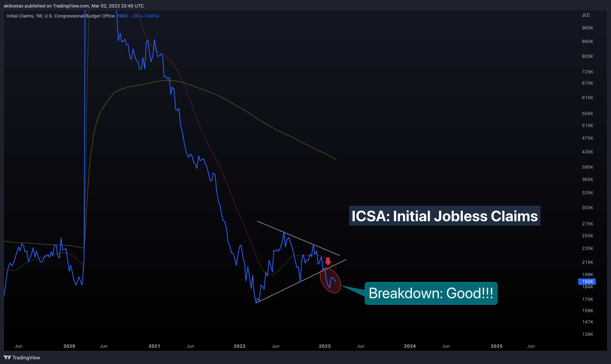This screenshot has width=611, height=364.
Task: Click the JLC label atop price axis
Action: [586, 15]
